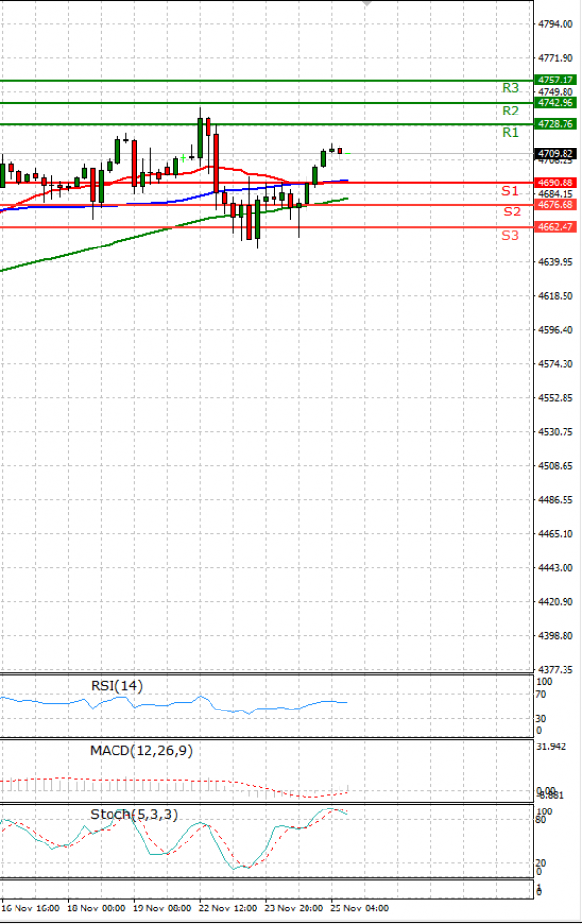
Task: Click the 4771.90 price axis value
Action: coord(556,58)
